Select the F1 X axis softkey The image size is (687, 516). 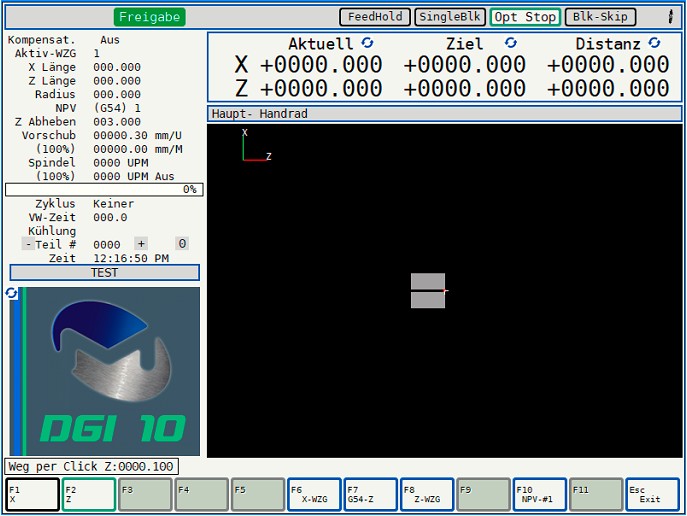[32, 495]
